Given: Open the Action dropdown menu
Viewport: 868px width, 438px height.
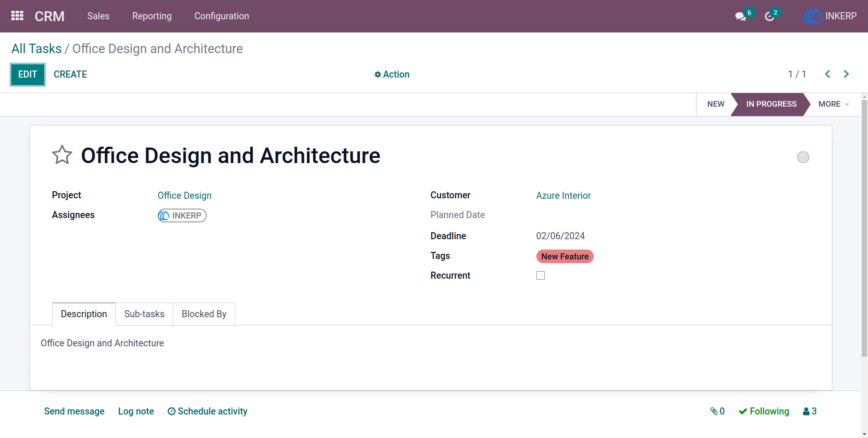Looking at the screenshot, I should click(392, 74).
